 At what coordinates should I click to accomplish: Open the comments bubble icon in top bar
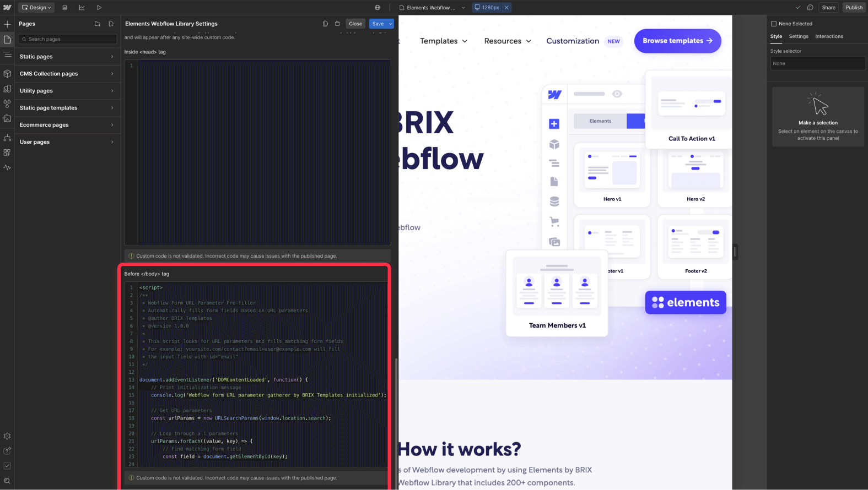[x=810, y=7]
